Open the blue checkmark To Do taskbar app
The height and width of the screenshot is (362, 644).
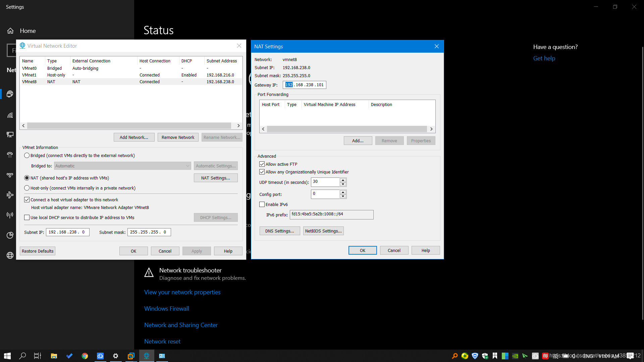coord(69,356)
